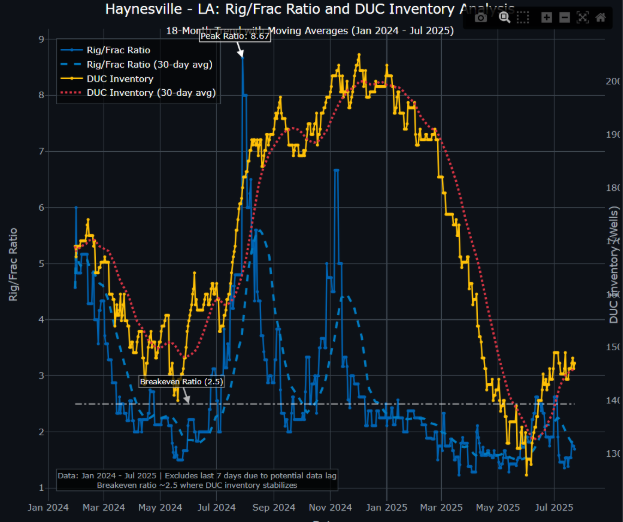The width and height of the screenshot is (623, 522).
Task: Click the plus Zoom In button
Action: (x=547, y=17)
